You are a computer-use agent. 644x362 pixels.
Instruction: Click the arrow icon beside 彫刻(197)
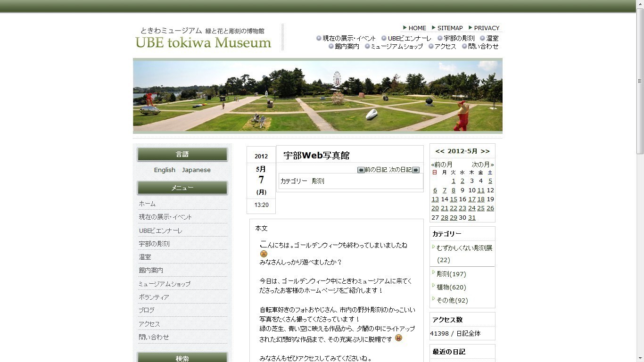point(433,272)
